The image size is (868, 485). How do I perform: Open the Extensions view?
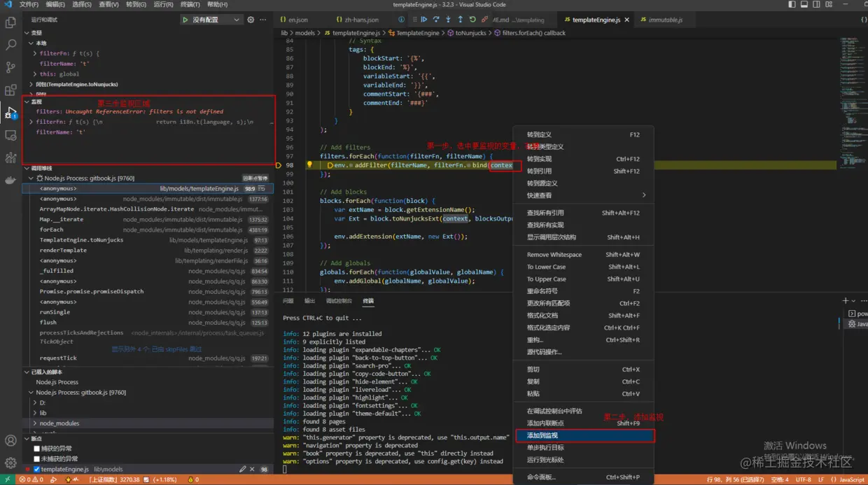click(x=10, y=90)
